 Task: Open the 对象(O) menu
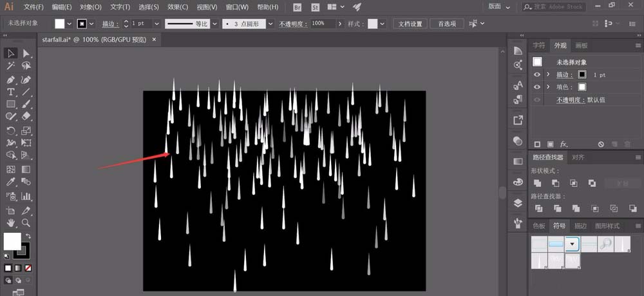point(90,7)
